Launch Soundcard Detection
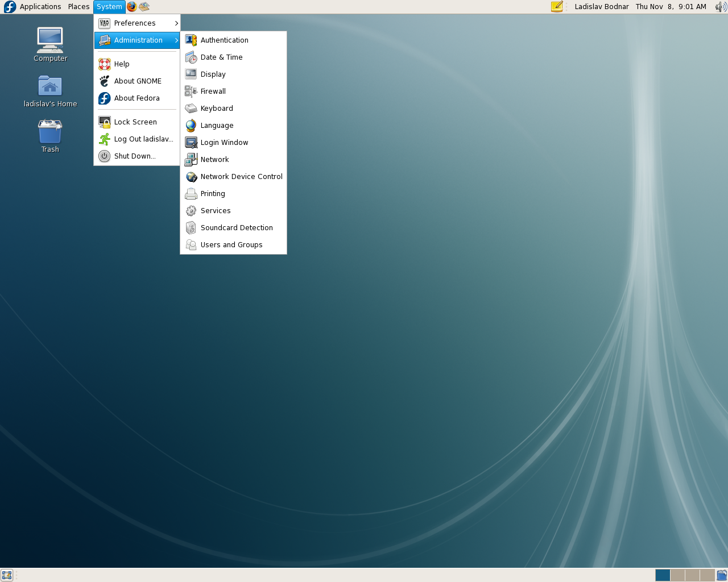Image resolution: width=728 pixels, height=582 pixels. click(x=233, y=228)
